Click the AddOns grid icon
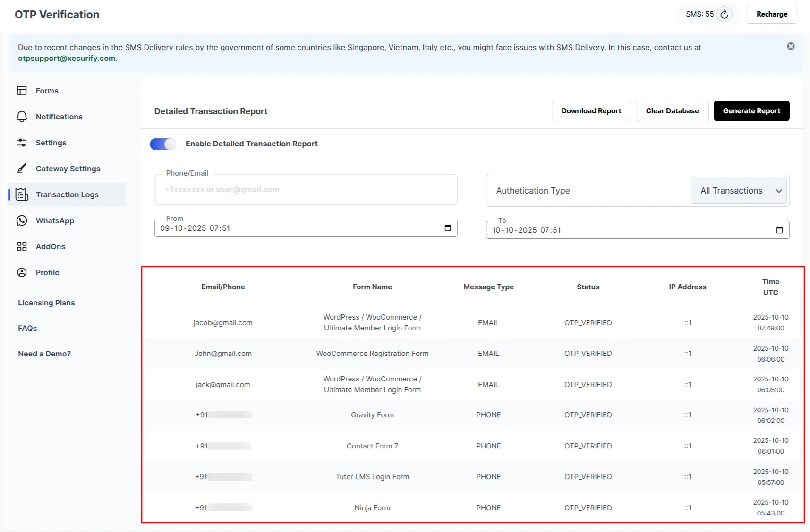Viewport: 810px width, 532px height. pyautogui.click(x=22, y=246)
